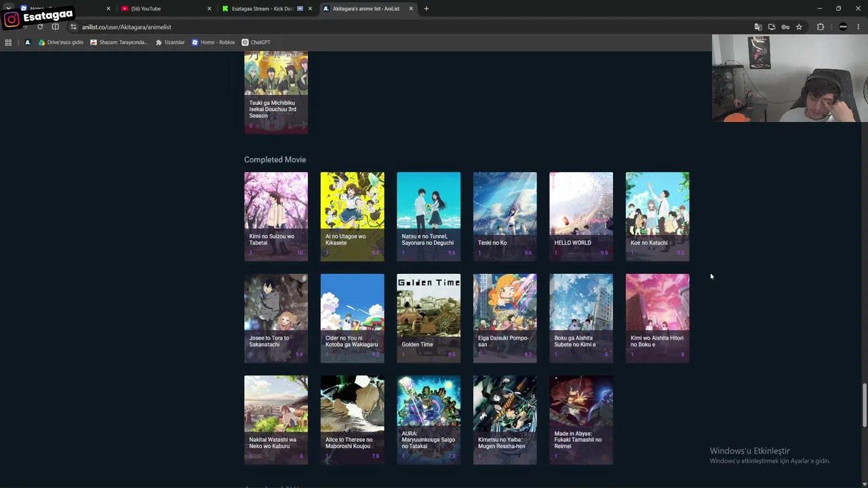View site information for anilist.co
The height and width of the screenshot is (488, 868).
pos(73,27)
